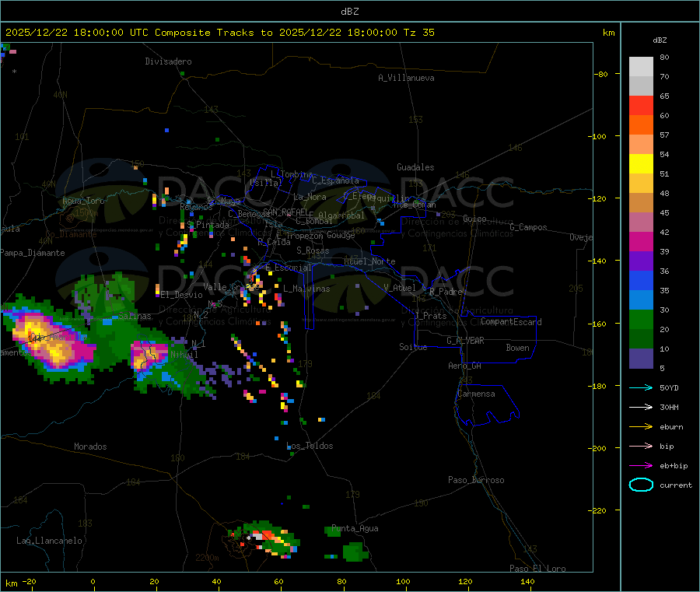Click the 'G_ALVEAR' map label
The width and height of the screenshot is (700, 592).
[466, 341]
